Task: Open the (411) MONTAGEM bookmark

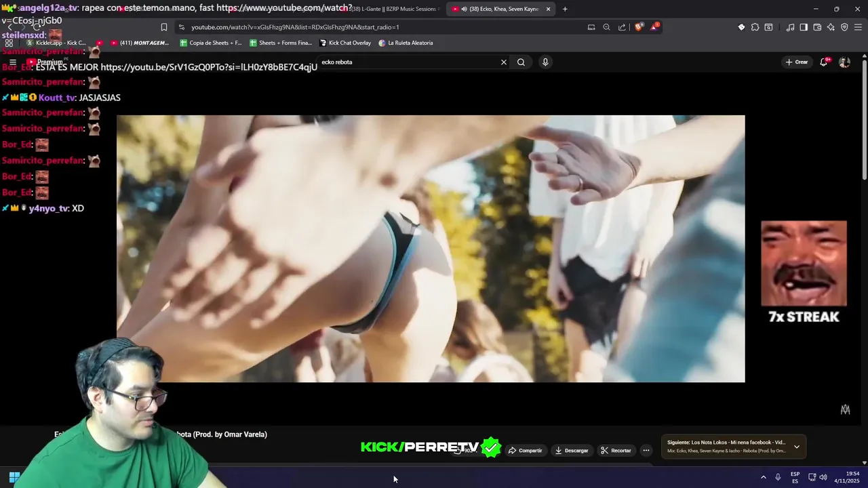Action: coord(139,43)
